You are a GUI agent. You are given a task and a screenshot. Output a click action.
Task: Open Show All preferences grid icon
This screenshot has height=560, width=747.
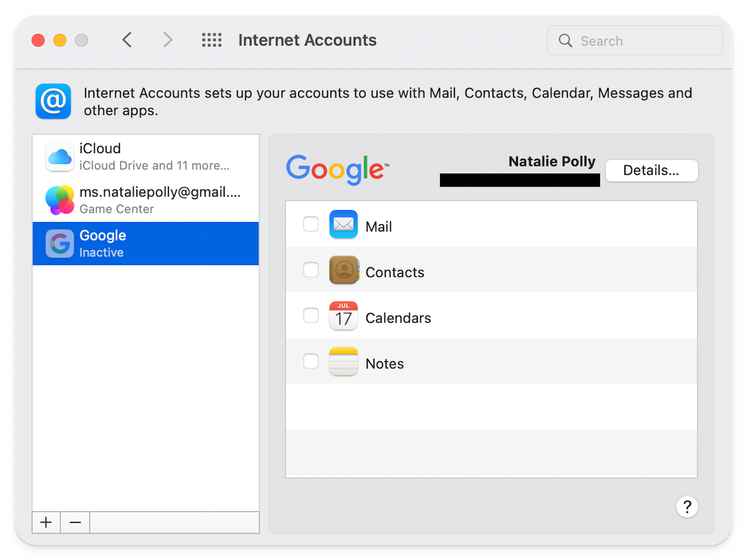[211, 40]
